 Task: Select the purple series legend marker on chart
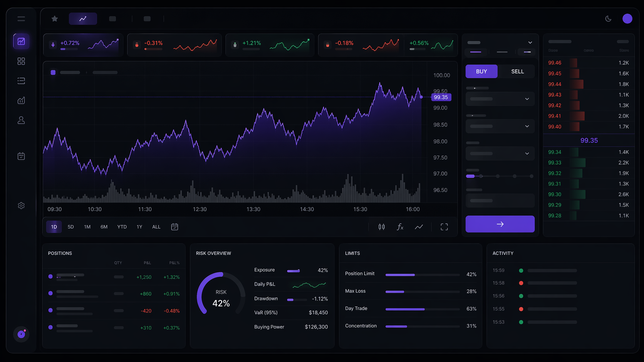click(x=53, y=72)
